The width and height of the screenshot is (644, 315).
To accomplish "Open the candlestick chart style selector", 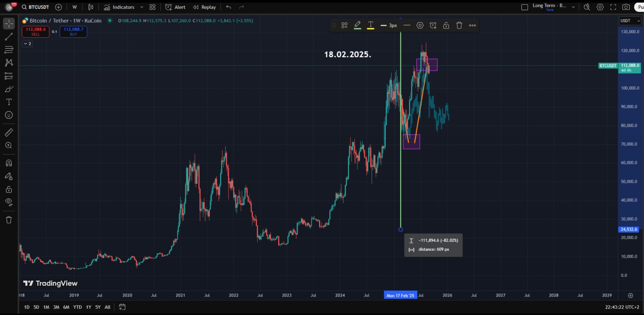I will pyautogui.click(x=91, y=7).
